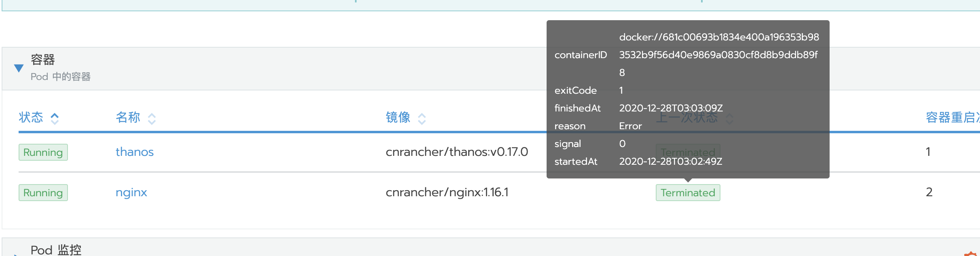Collapse the 容器 section with the blue triangle
Image resolution: width=980 pixels, height=256 pixels.
19,68
